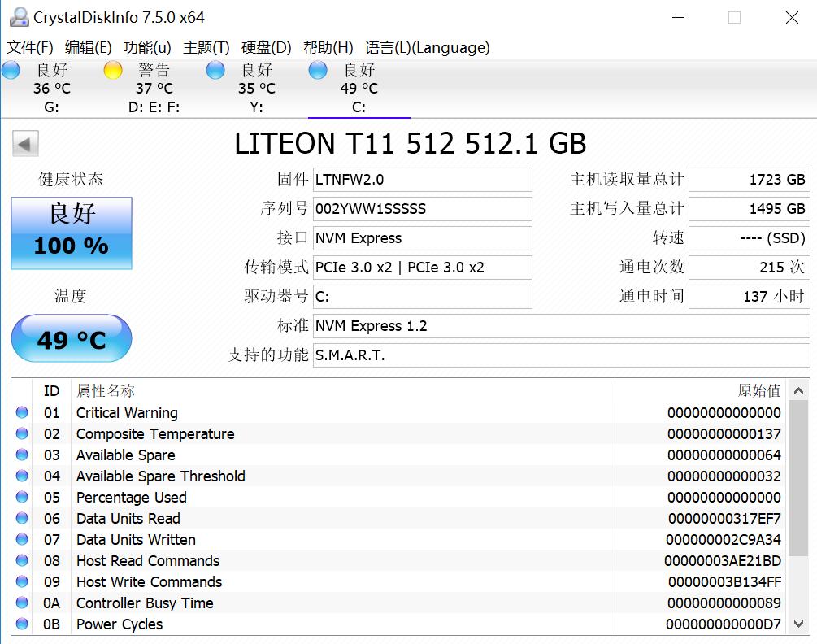817x644 pixels.
Task: Click the host writes total 1495 GB
Action: click(x=750, y=209)
